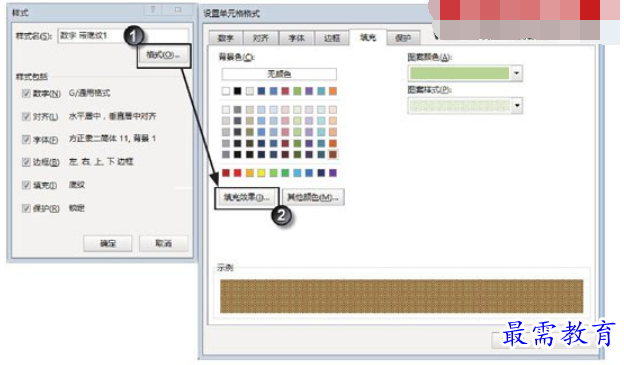Switch to the 对齐 tab
Image resolution: width=624 pixels, height=365 pixels.
(x=261, y=38)
